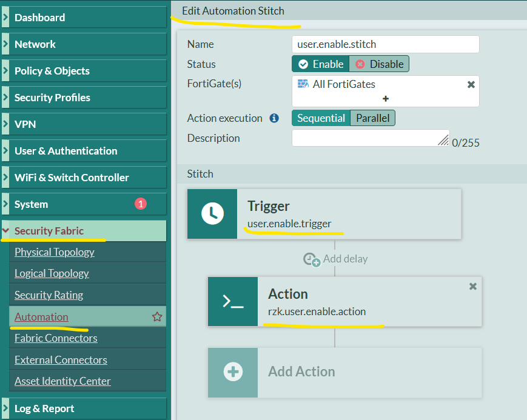Click Add Action block
This screenshot has height=420, width=527.
click(x=345, y=373)
